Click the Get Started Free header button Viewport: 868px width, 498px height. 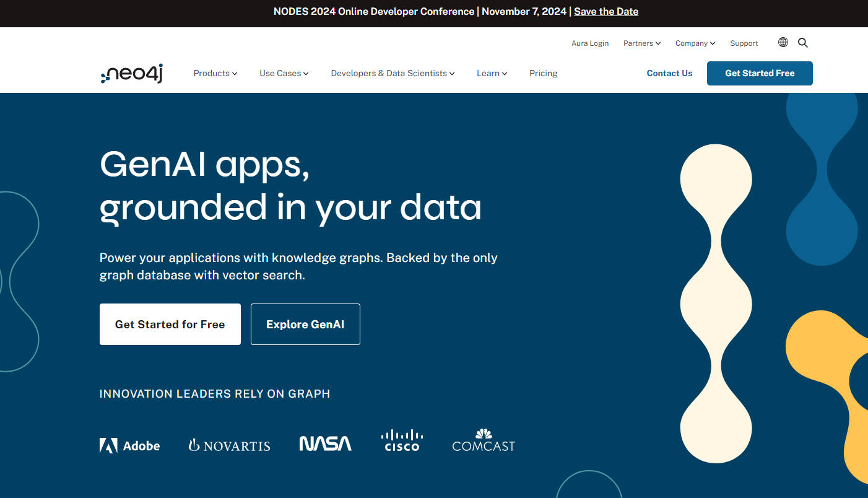[x=760, y=73]
